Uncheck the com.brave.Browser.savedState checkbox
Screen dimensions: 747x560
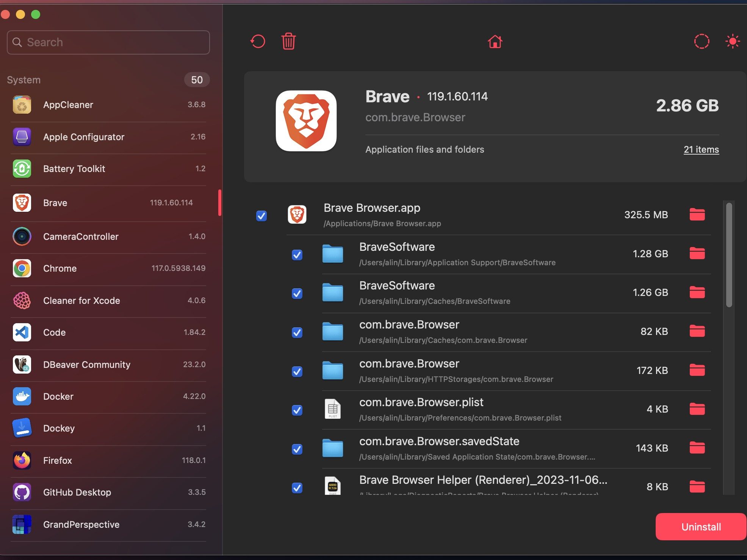coord(297,449)
